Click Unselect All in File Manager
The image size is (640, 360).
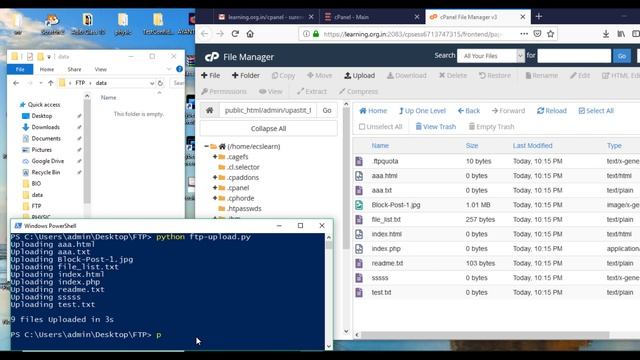[380, 127]
